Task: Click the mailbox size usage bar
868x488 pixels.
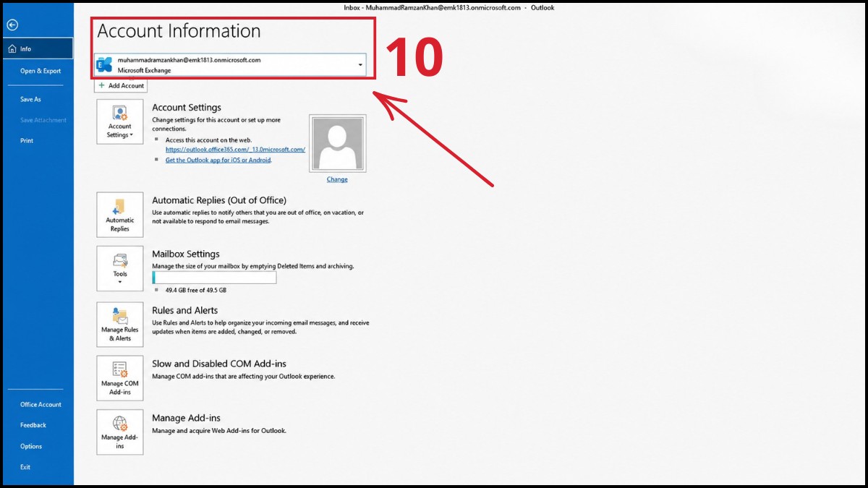Action: 214,278
